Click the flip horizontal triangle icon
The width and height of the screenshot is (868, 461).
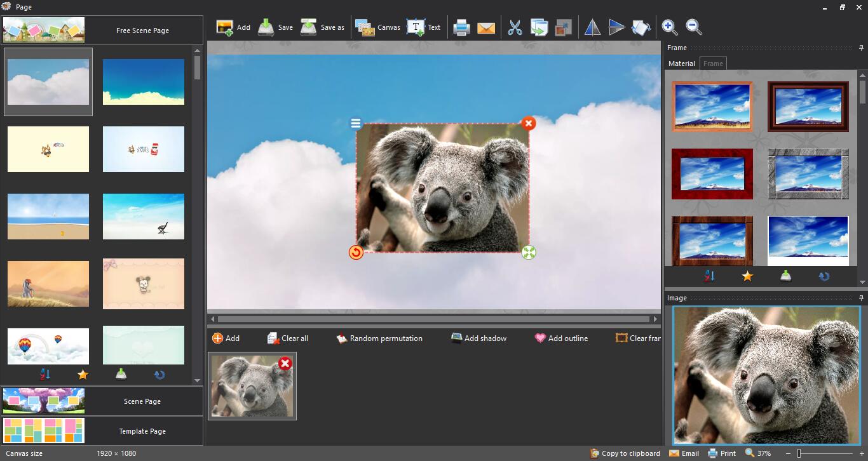pyautogui.click(x=592, y=27)
